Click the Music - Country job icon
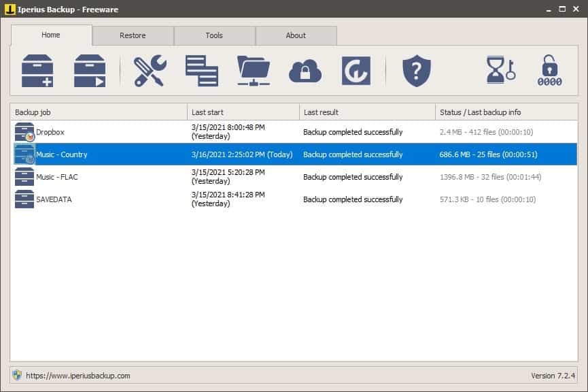Viewport: 588px width, 392px height. click(x=24, y=154)
